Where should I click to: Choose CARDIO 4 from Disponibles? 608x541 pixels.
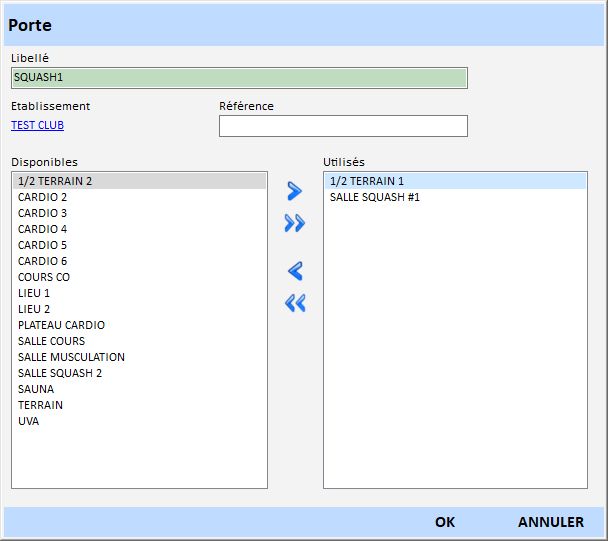[43, 229]
